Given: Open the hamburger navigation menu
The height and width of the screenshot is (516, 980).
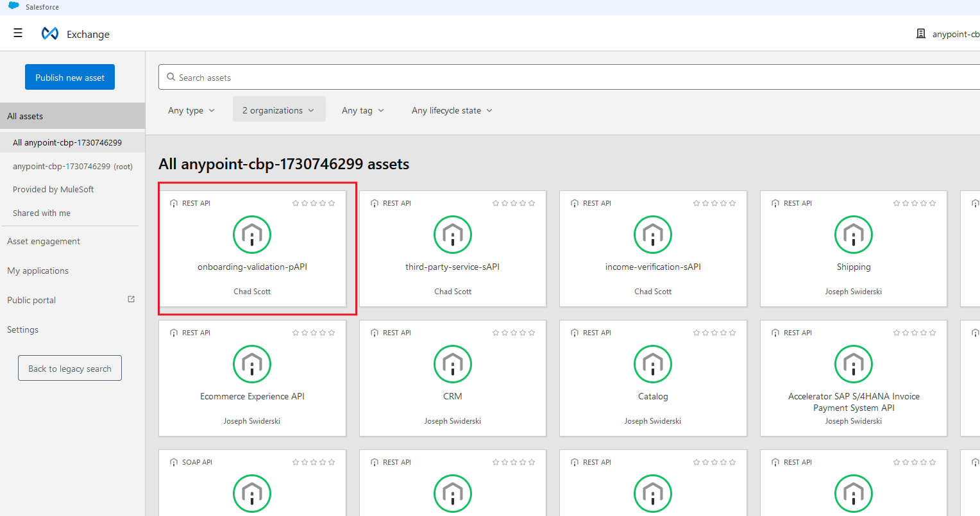Looking at the screenshot, I should pos(18,33).
